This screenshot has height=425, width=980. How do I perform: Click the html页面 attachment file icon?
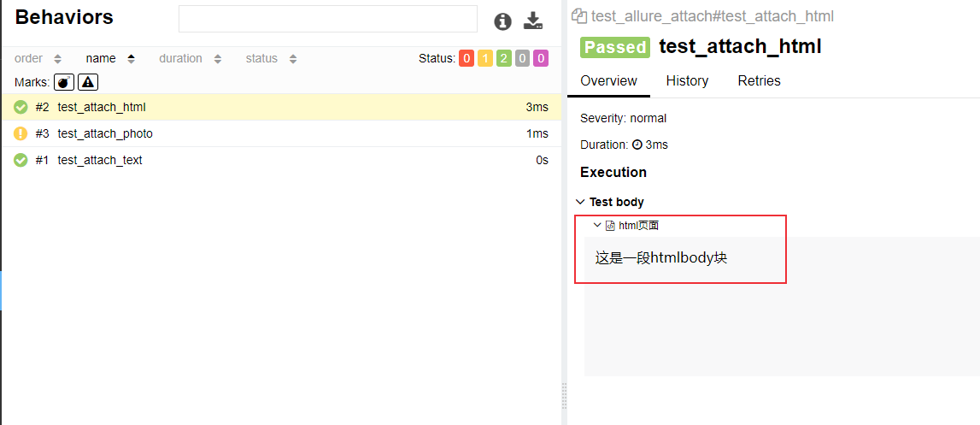click(x=610, y=226)
